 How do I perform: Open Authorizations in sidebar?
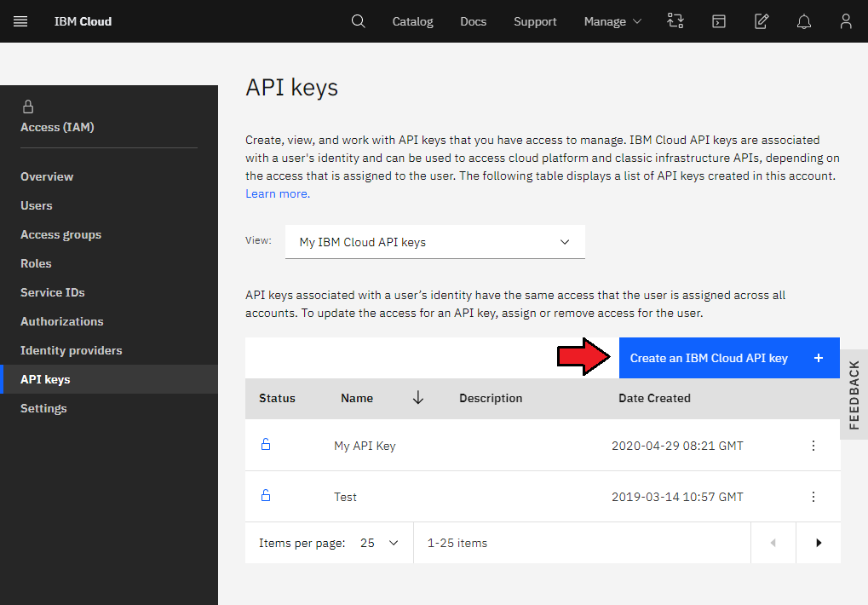click(62, 321)
